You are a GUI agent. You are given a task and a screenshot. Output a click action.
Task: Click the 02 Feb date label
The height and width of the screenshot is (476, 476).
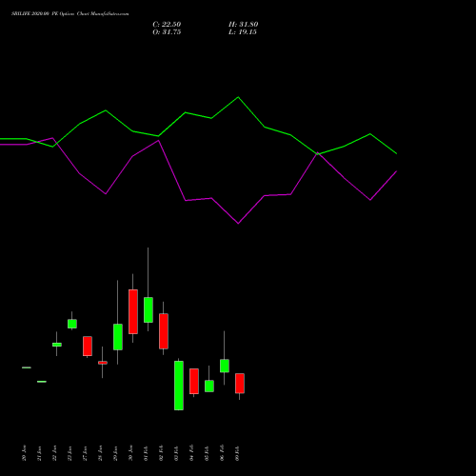162,453
